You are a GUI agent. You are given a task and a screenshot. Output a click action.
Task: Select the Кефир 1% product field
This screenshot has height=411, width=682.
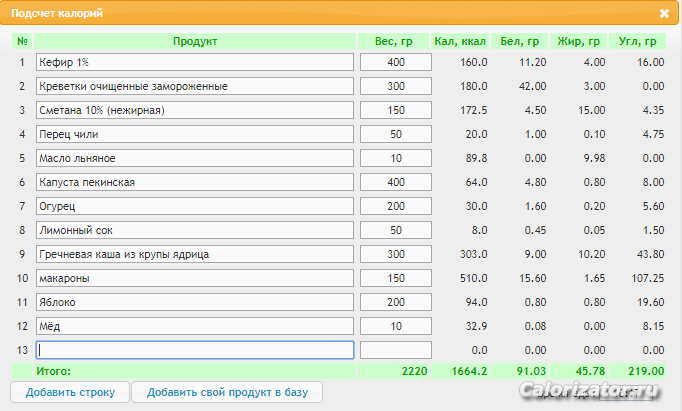pyautogui.click(x=195, y=62)
